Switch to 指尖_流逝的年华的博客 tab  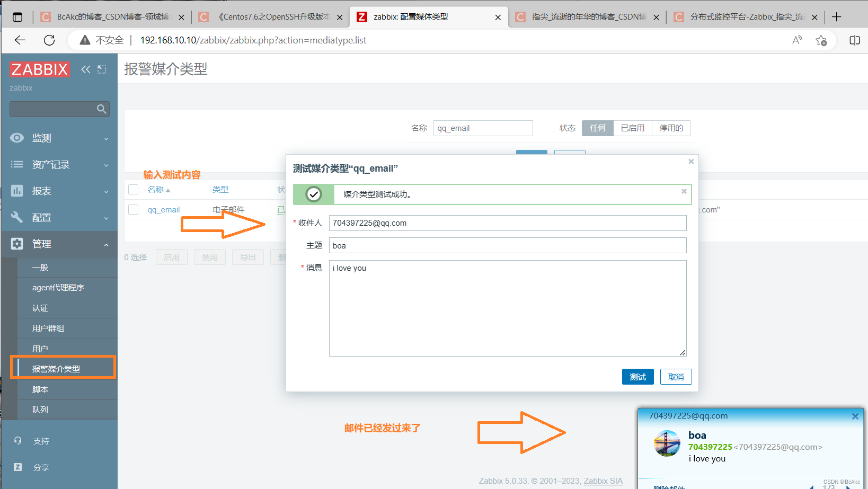(587, 17)
